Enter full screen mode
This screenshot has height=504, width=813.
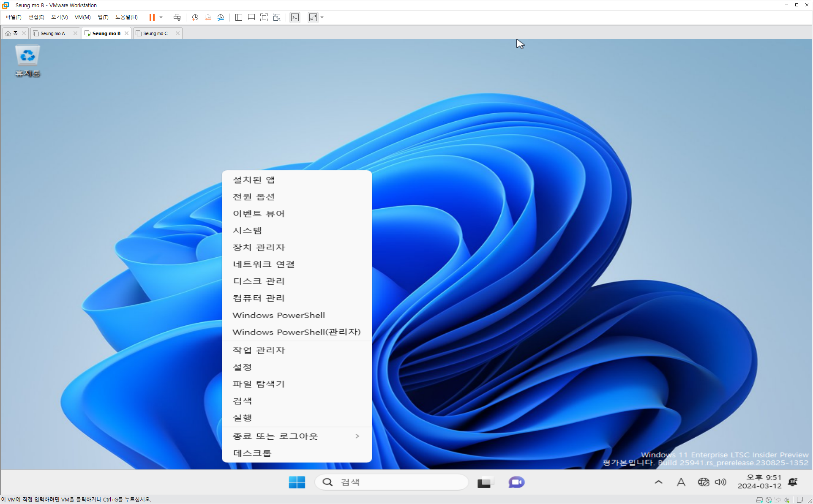(x=264, y=17)
